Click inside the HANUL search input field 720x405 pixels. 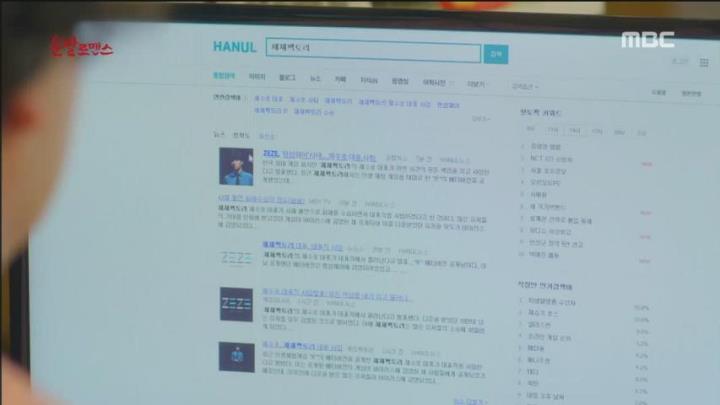pos(373,50)
